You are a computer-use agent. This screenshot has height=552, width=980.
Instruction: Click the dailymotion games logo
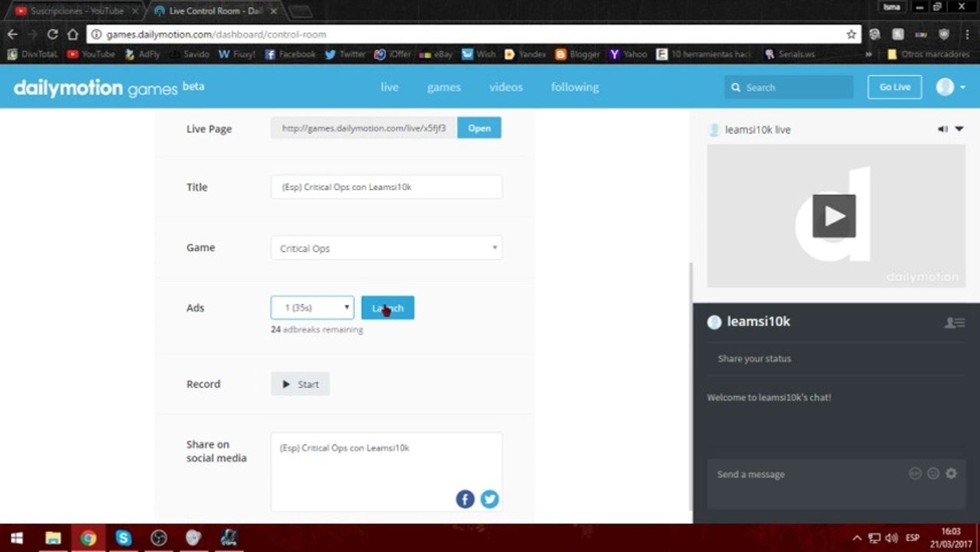109,87
